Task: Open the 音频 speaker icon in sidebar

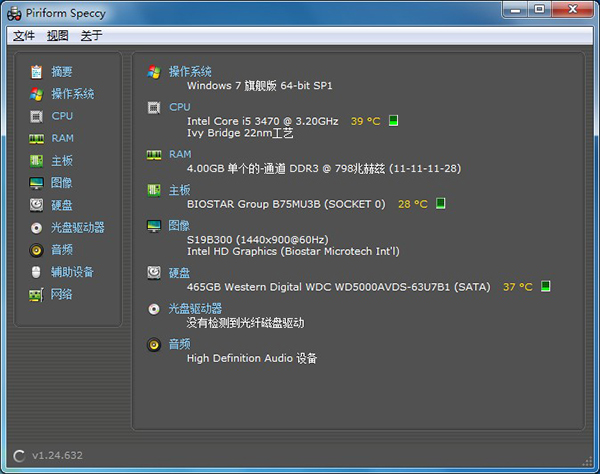Action: [x=36, y=250]
